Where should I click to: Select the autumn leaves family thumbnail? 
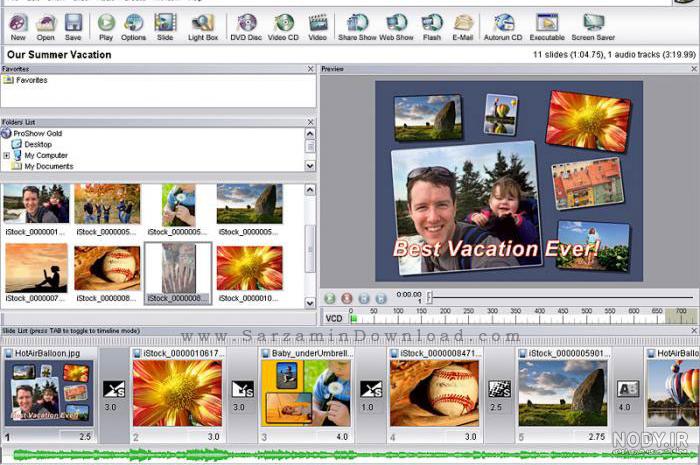coord(107,204)
